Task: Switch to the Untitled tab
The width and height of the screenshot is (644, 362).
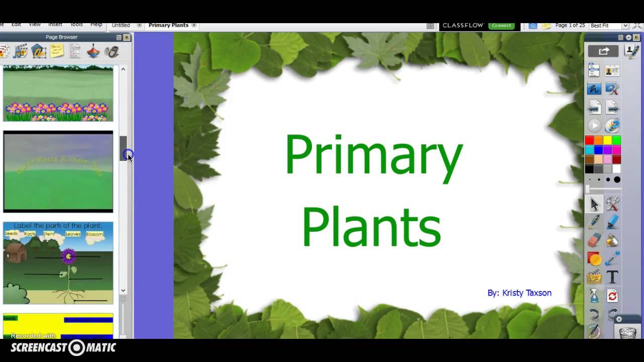Action: point(121,25)
